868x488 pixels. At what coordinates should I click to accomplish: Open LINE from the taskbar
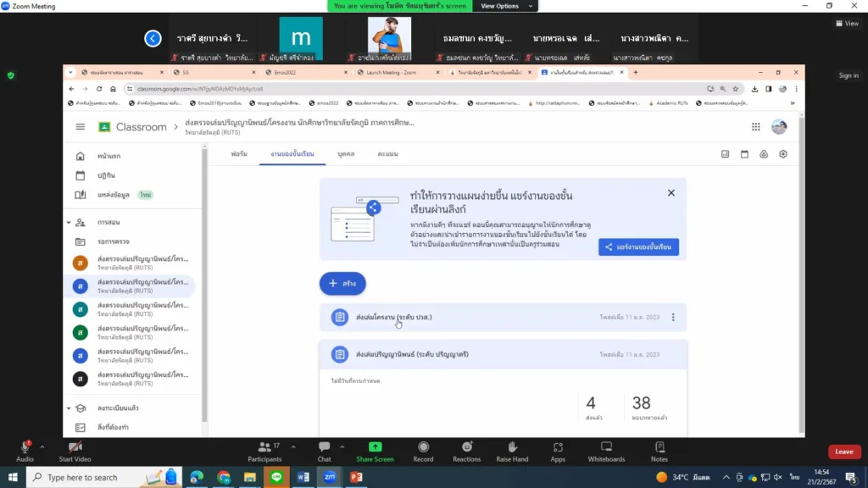tap(277, 477)
